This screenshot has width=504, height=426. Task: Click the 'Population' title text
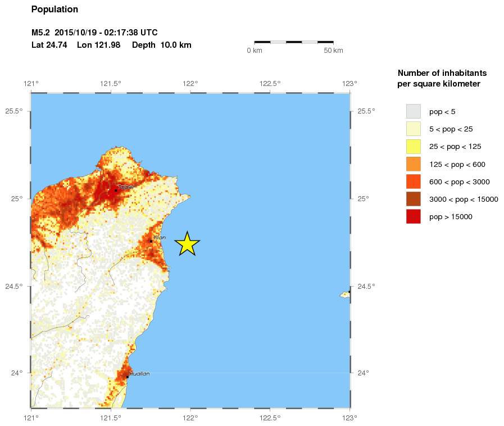[x=55, y=10]
